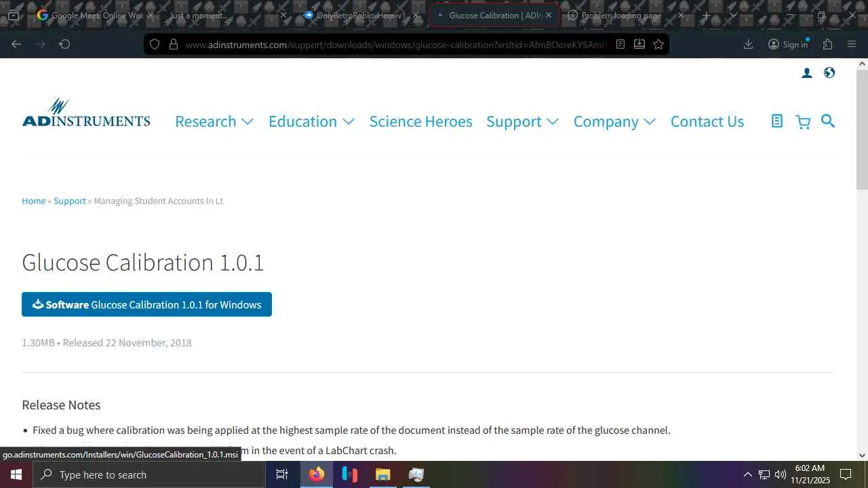Open the Firefox View button in tab strip
Image resolution: width=868 pixels, height=488 pixels.
point(14,15)
